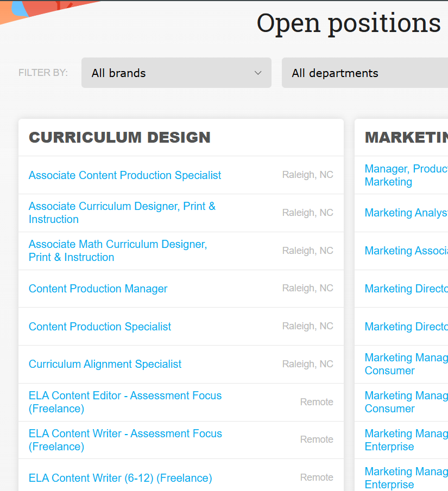Expand the All departments filter dropdown
This screenshot has width=448, height=491.
pyautogui.click(x=364, y=73)
